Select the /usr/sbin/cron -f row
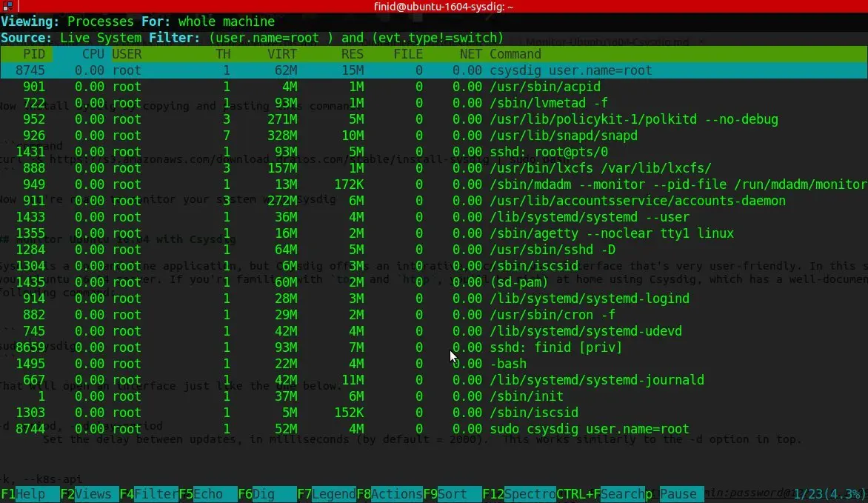This screenshot has width=868, height=503. click(434, 315)
